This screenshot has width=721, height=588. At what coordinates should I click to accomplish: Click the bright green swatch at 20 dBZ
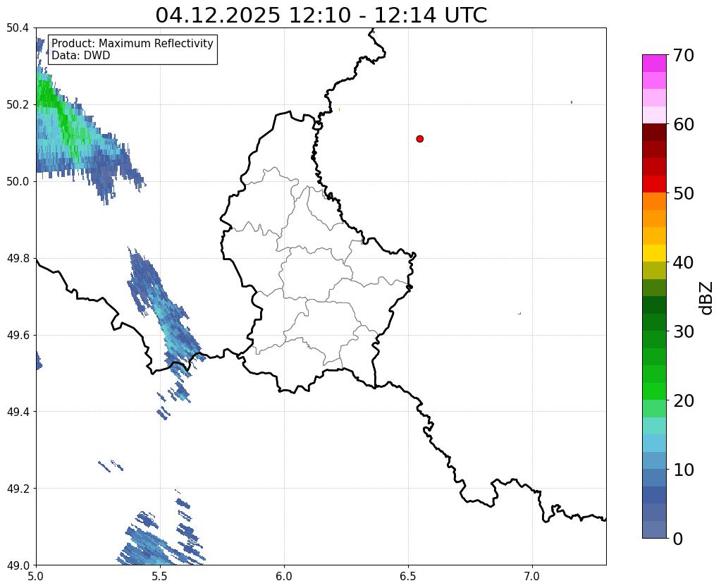click(654, 391)
